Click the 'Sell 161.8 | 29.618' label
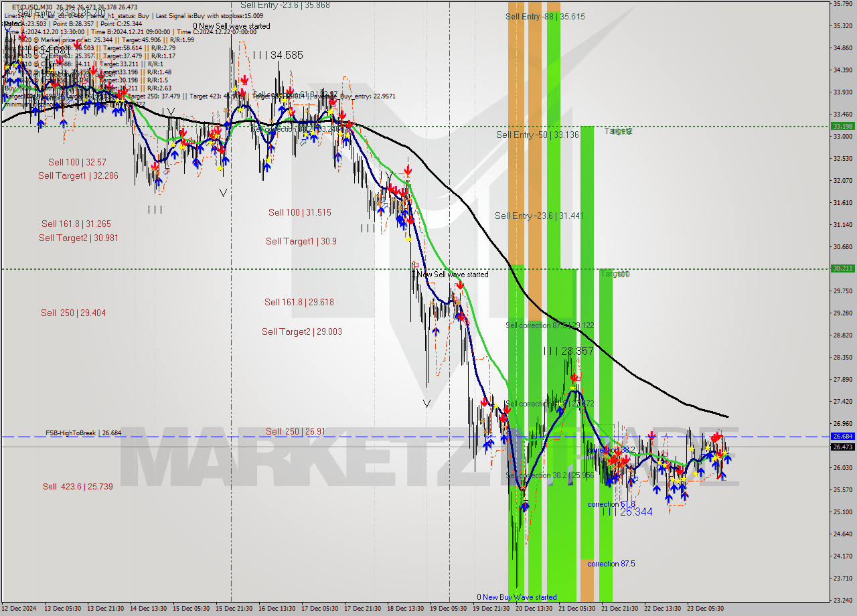The width and height of the screenshot is (857, 616). coord(299,302)
